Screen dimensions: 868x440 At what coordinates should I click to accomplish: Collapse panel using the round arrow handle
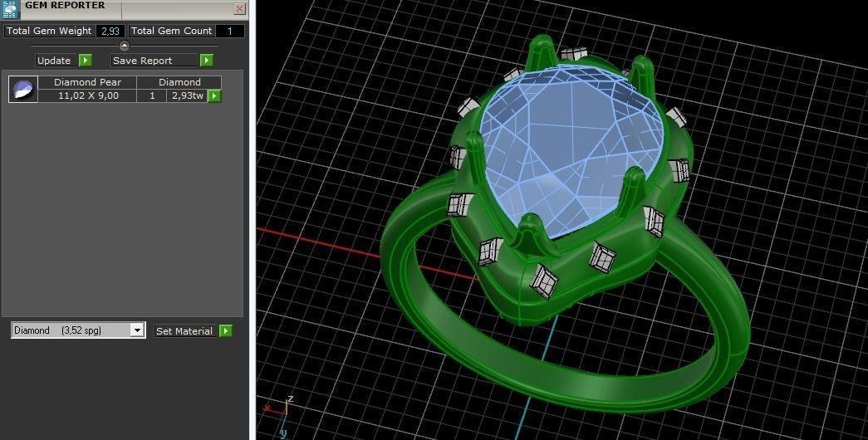pos(124,46)
